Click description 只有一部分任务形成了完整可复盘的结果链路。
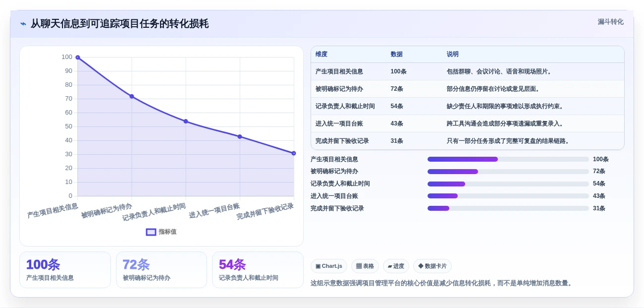Viewport: 644px width, 308px height. 509,141
